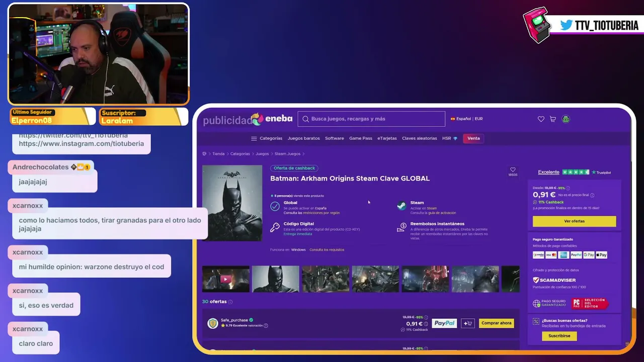The height and width of the screenshot is (362, 644).
Task: Click the 11% Cashback label in price box
Action: tap(551, 202)
